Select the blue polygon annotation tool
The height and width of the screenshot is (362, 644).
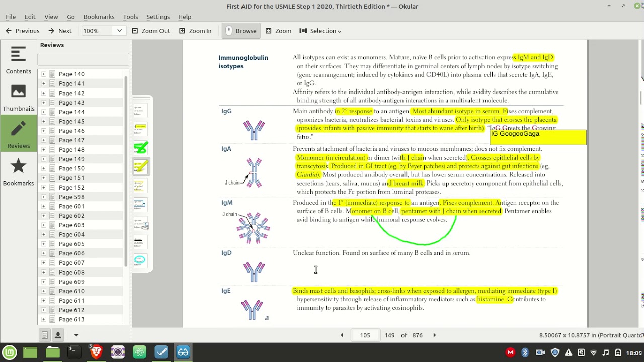(x=141, y=204)
